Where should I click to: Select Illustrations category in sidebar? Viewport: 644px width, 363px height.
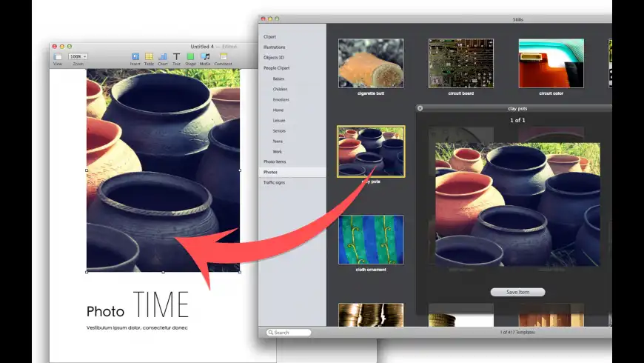click(275, 47)
